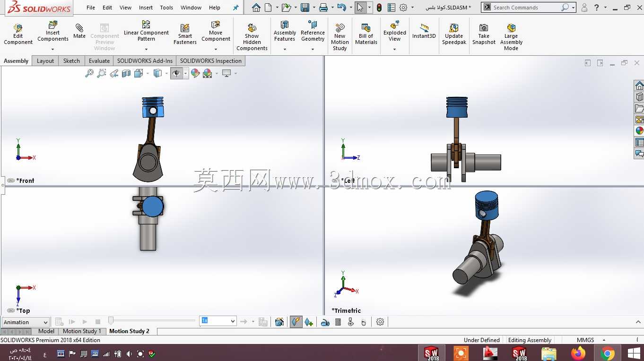
Task: Toggle Instant3D mode
Action: [424, 31]
